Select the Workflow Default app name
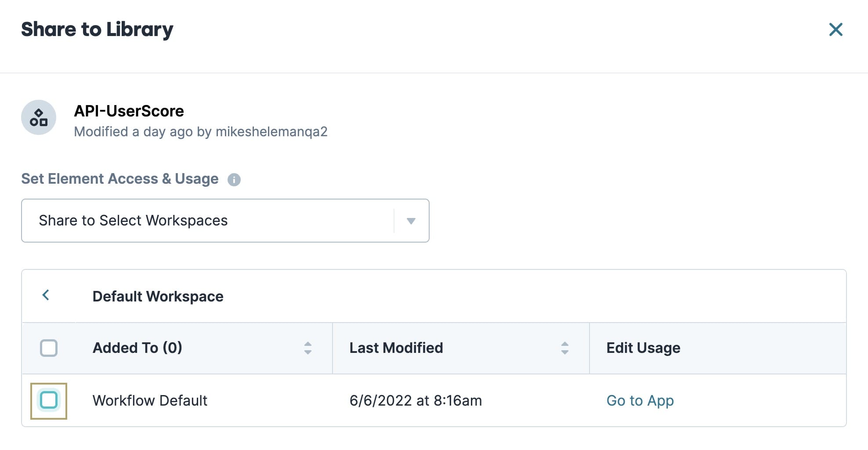868x450 pixels. [150, 400]
